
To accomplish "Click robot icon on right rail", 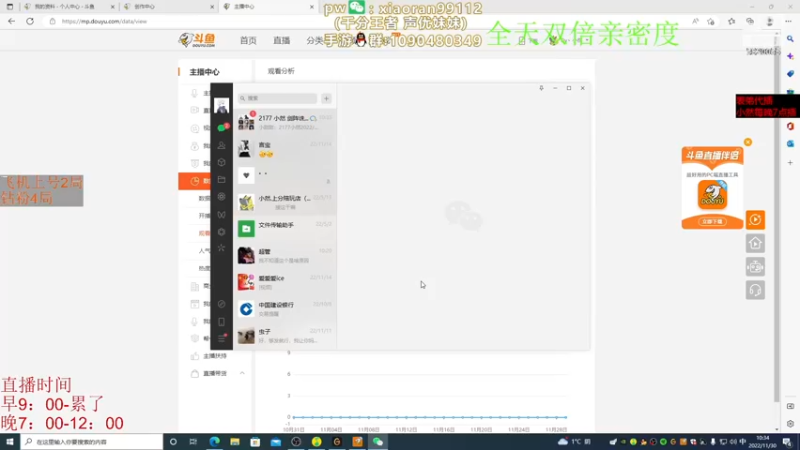I will [x=756, y=267].
